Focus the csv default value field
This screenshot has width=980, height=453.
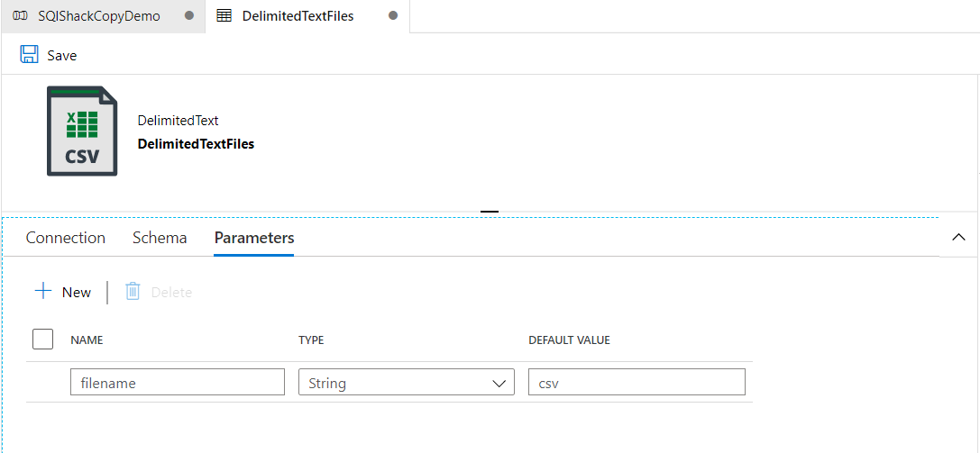[x=636, y=383]
